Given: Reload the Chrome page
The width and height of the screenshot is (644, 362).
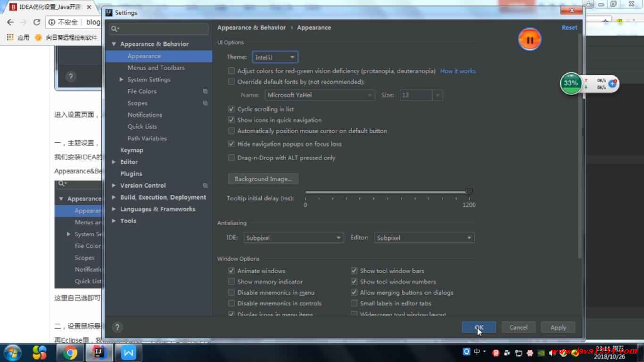Looking at the screenshot, I should pos(36,22).
